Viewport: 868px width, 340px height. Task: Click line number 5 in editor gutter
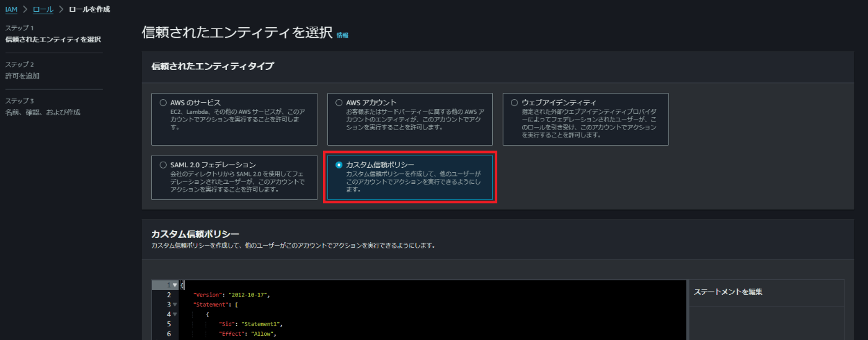(169, 324)
